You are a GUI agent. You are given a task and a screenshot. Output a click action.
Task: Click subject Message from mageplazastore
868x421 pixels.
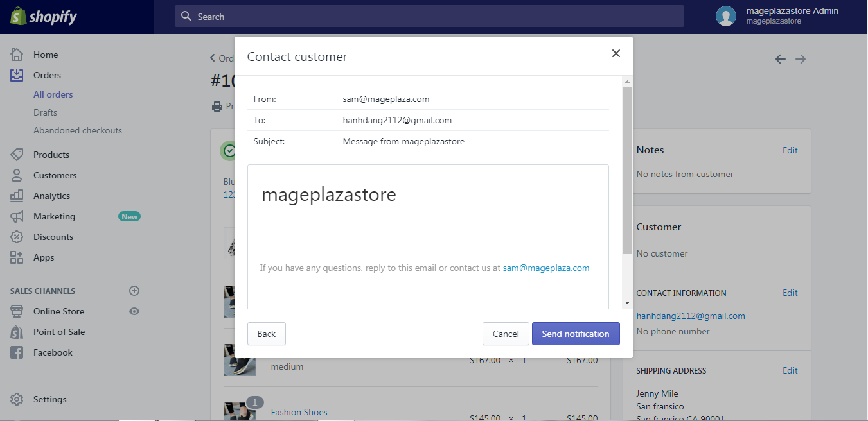pyautogui.click(x=403, y=141)
